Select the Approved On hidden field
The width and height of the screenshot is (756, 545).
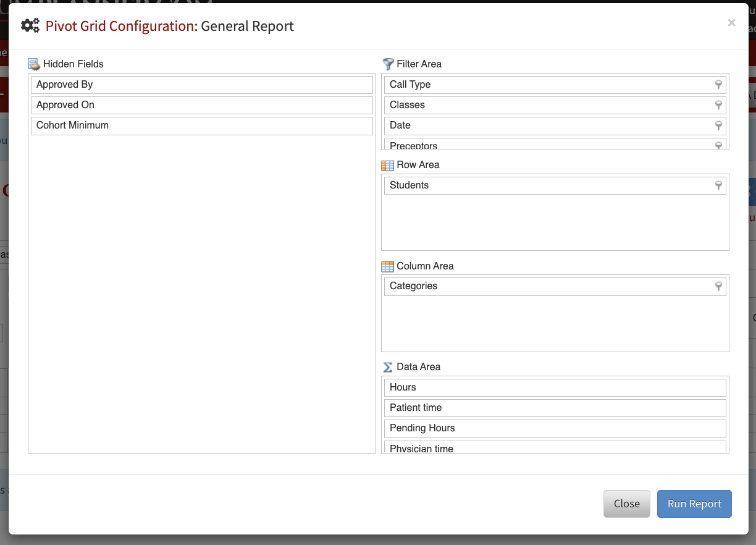(202, 105)
